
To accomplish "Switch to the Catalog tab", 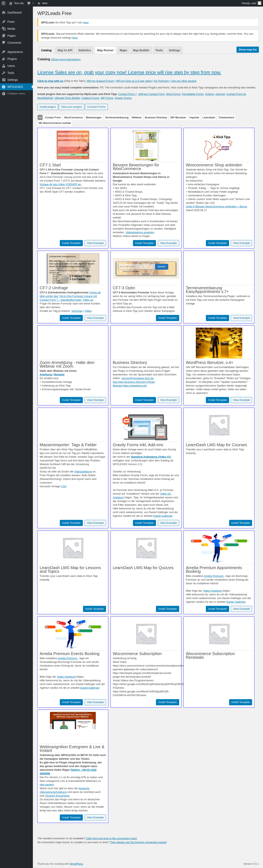I will (46, 50).
